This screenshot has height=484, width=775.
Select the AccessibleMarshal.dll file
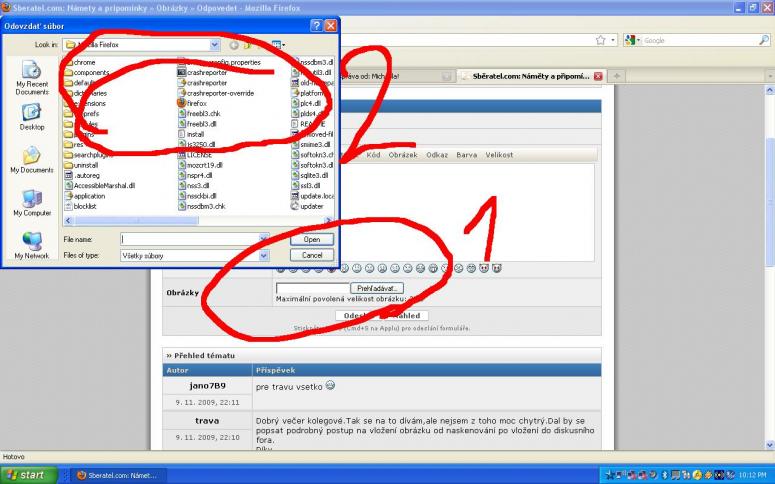click(x=100, y=186)
